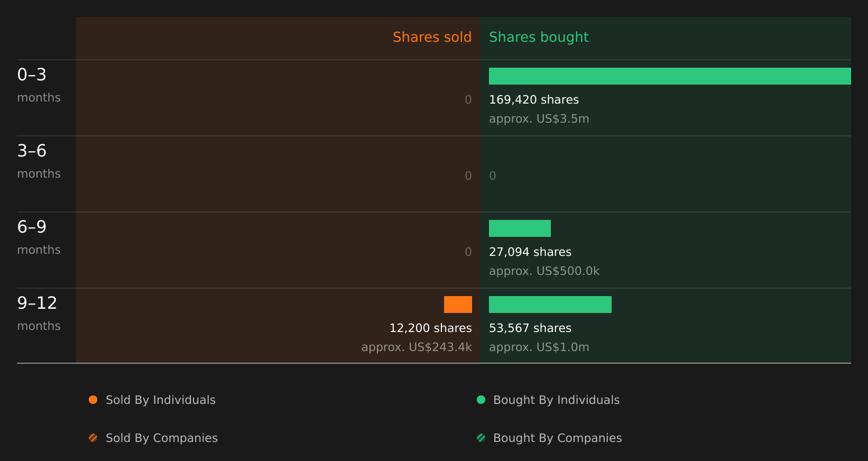Screen dimensions: 868x461
Task: Select the Sold By Companies legend label
Action: point(162,438)
